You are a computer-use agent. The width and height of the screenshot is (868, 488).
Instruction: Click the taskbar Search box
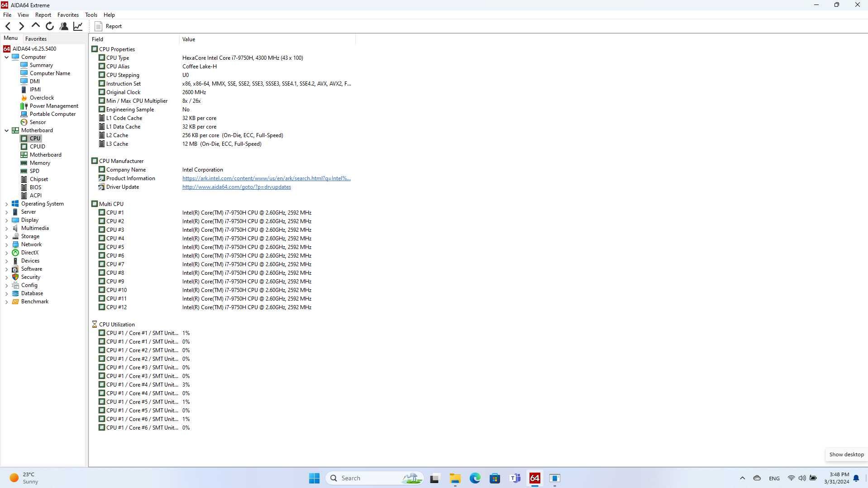pos(375,478)
